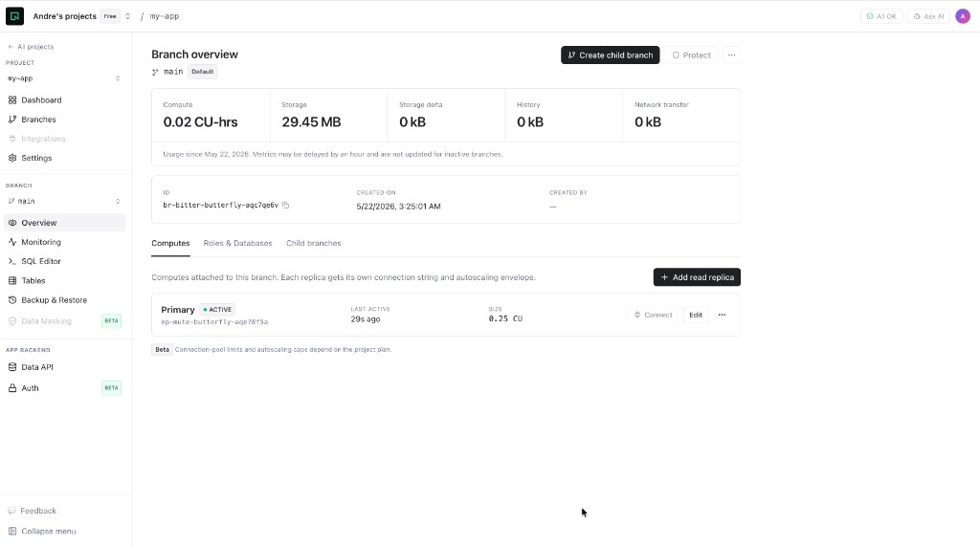Copy the branch ID
The image size is (980, 547).
[x=285, y=206]
